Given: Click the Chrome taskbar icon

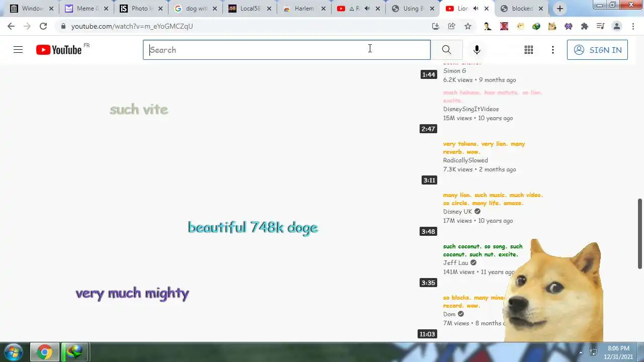Looking at the screenshot, I should click(44, 352).
